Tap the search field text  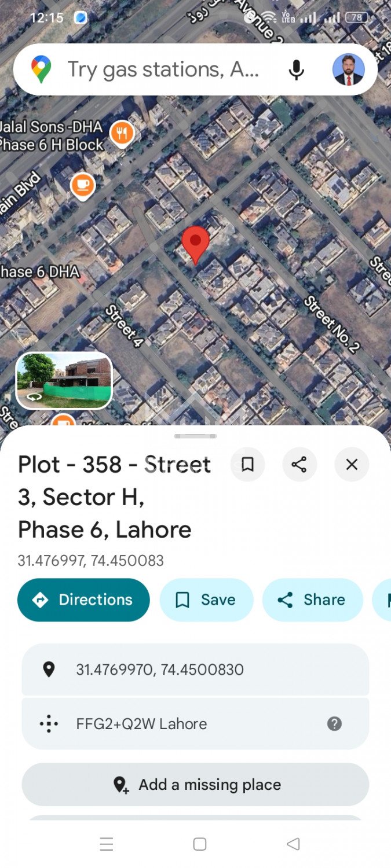[163, 69]
